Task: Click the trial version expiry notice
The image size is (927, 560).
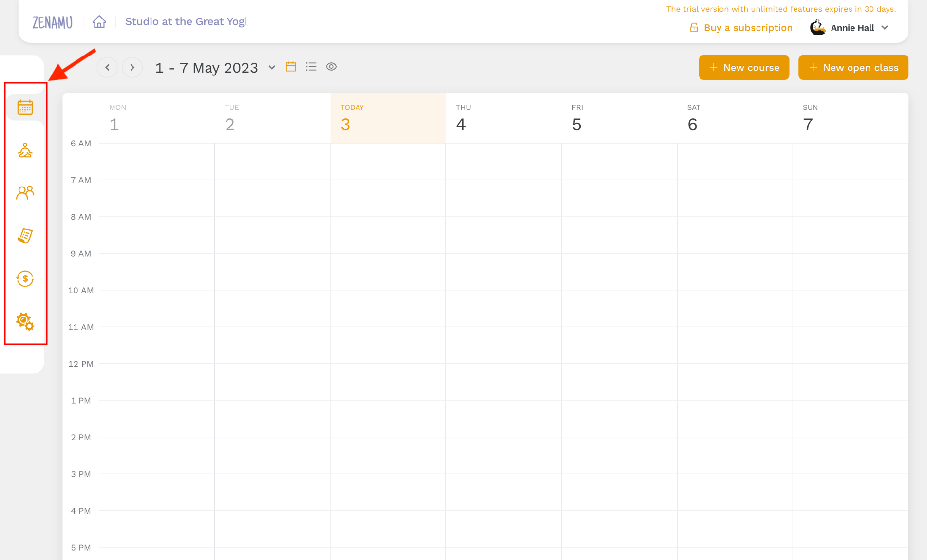Action: coord(781,9)
